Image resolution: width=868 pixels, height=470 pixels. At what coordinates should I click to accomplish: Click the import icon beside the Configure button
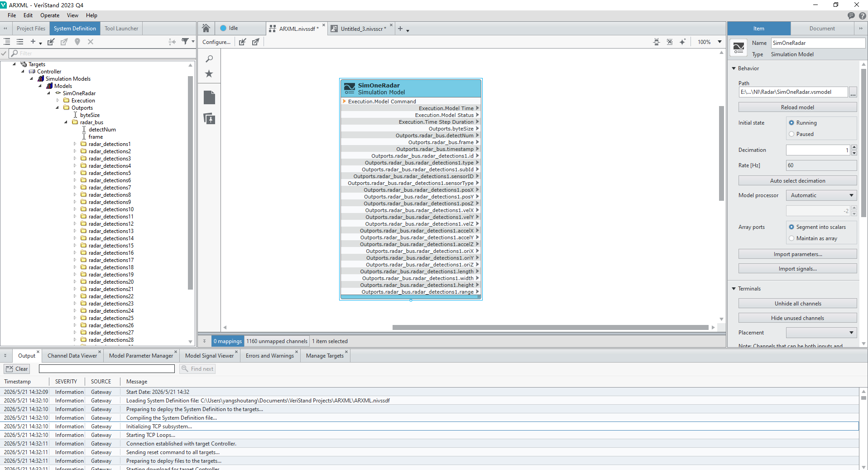coord(243,42)
